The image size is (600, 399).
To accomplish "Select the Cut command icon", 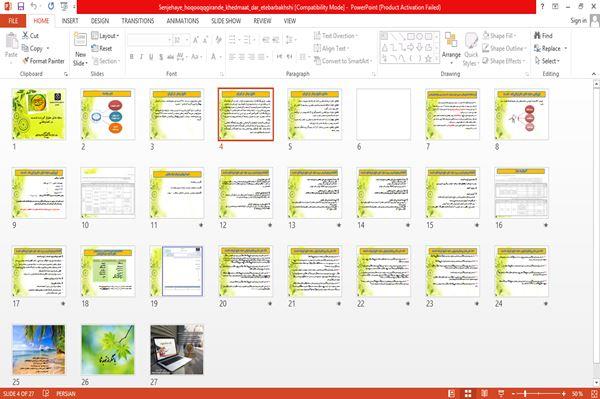I will pyautogui.click(x=26, y=36).
